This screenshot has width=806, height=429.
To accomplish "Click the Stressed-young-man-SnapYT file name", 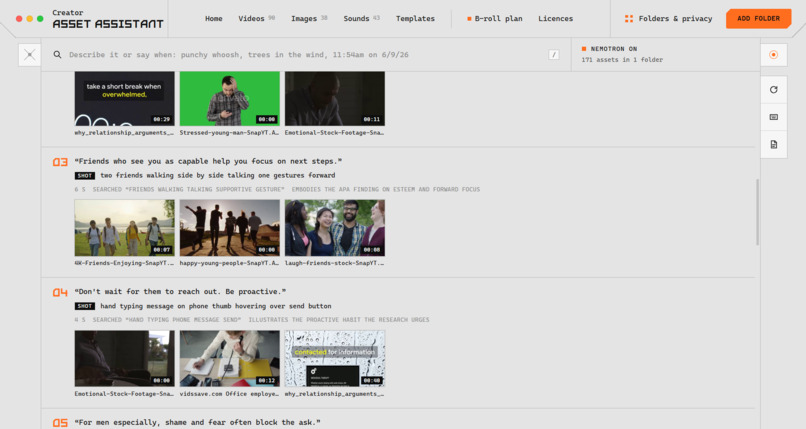I will [229, 133].
